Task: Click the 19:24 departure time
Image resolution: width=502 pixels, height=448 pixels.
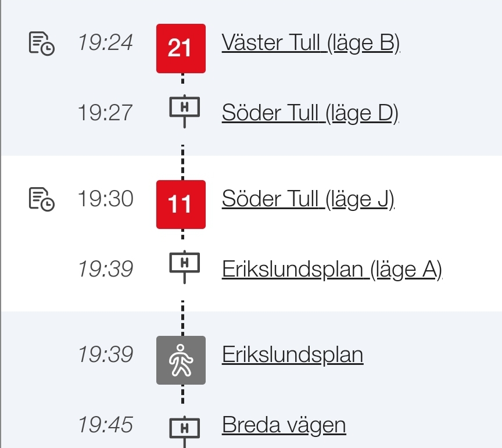Action: pyautogui.click(x=105, y=42)
